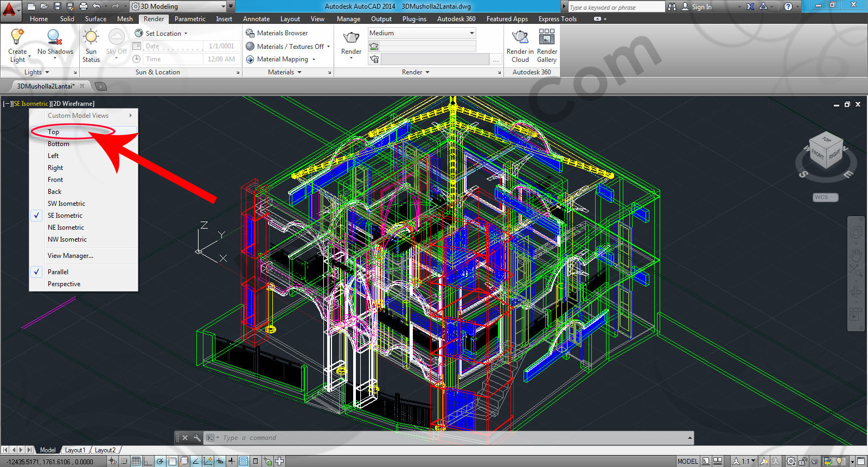
Task: Switch to the Parametric ribbon tab
Action: (190, 19)
